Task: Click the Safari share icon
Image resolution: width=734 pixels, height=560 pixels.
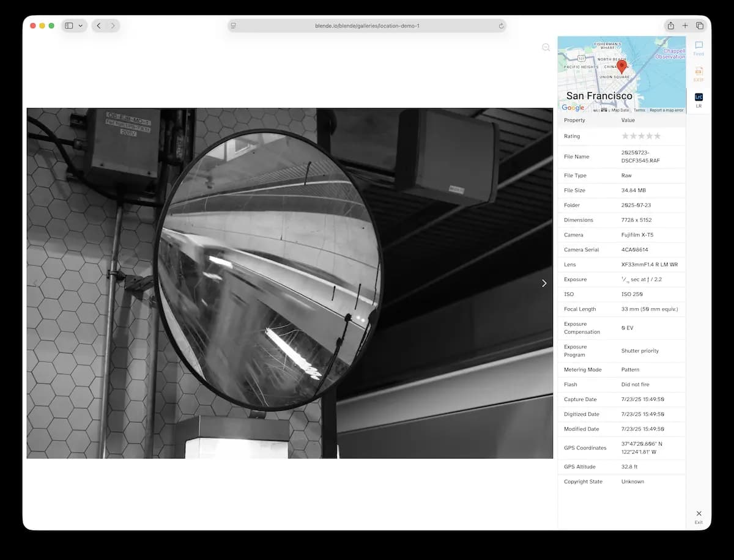Action: tap(670, 26)
